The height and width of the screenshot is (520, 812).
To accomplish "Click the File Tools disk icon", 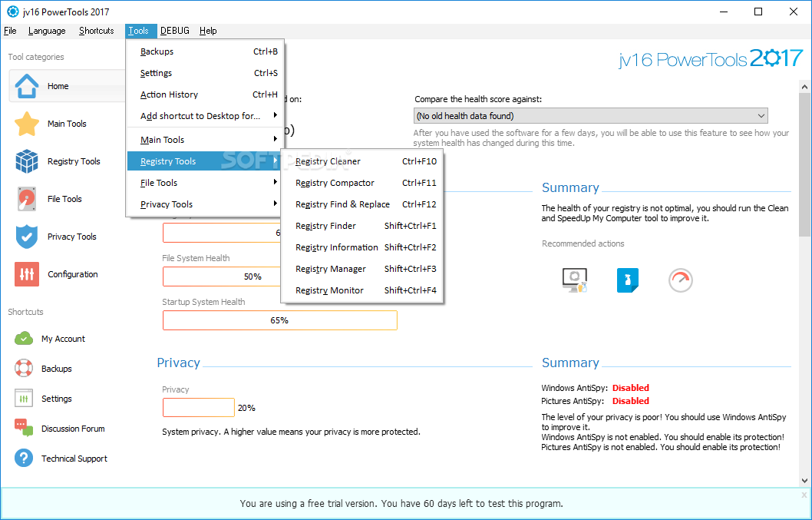I will pos(26,199).
